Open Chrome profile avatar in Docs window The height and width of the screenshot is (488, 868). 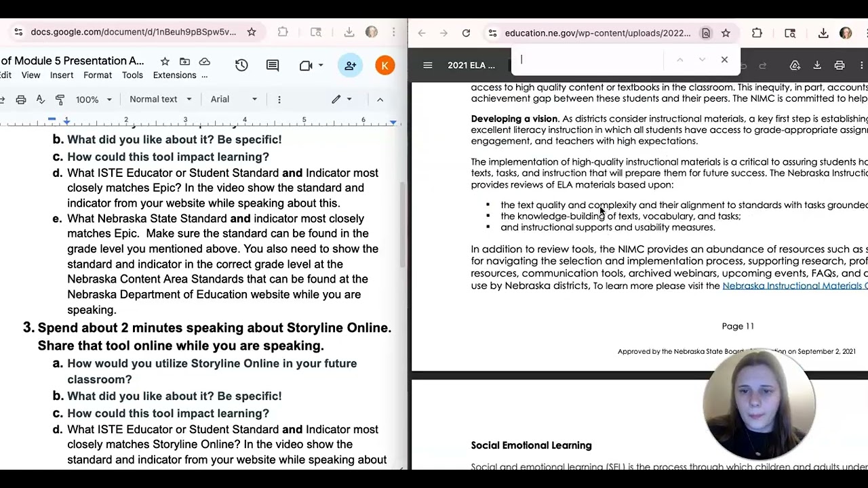pos(371,32)
